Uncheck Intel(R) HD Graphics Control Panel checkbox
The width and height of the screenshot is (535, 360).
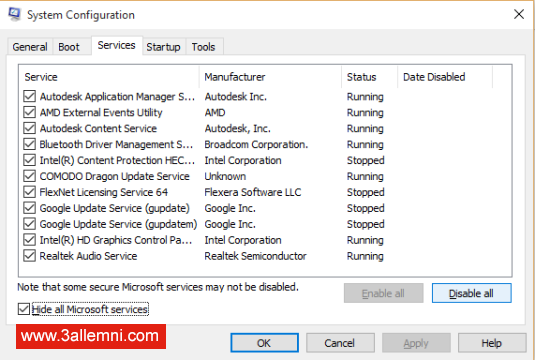point(29,240)
